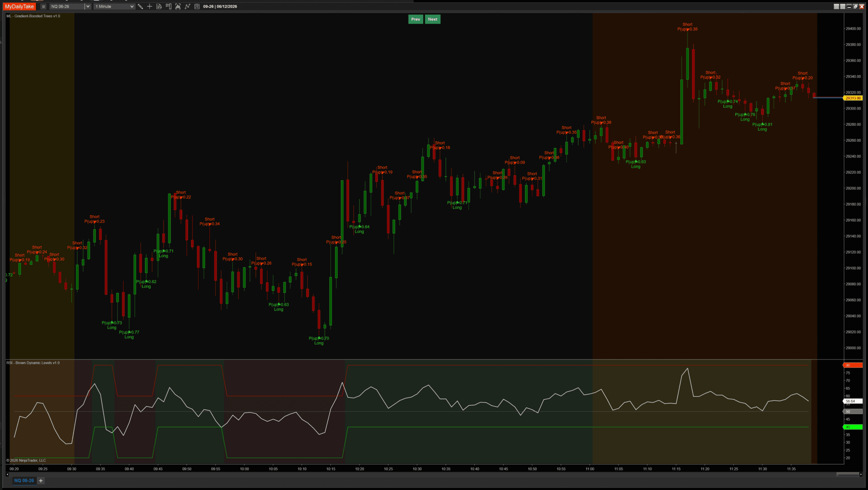868x490 pixels.
Task: Click the 09-26 | 06/12/2026 date text
Action: (x=220, y=6)
